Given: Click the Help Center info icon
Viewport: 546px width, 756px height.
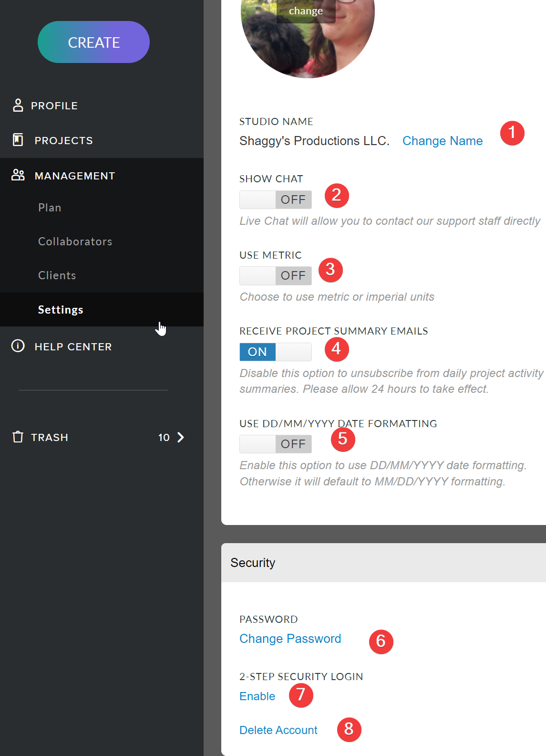Looking at the screenshot, I should [18, 346].
